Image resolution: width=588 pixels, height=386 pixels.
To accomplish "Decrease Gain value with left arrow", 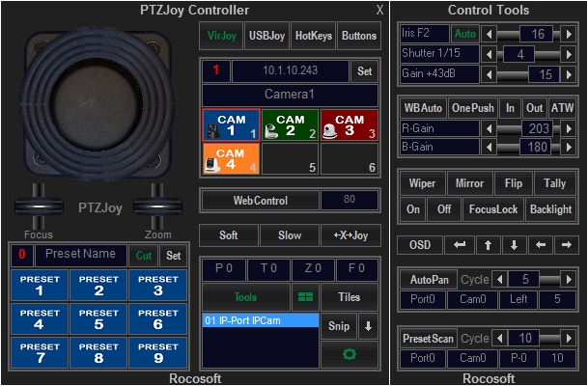I will (x=489, y=74).
